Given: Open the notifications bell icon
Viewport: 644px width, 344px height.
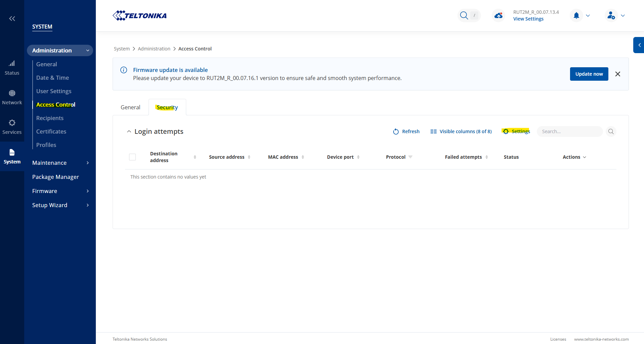Looking at the screenshot, I should point(576,15).
